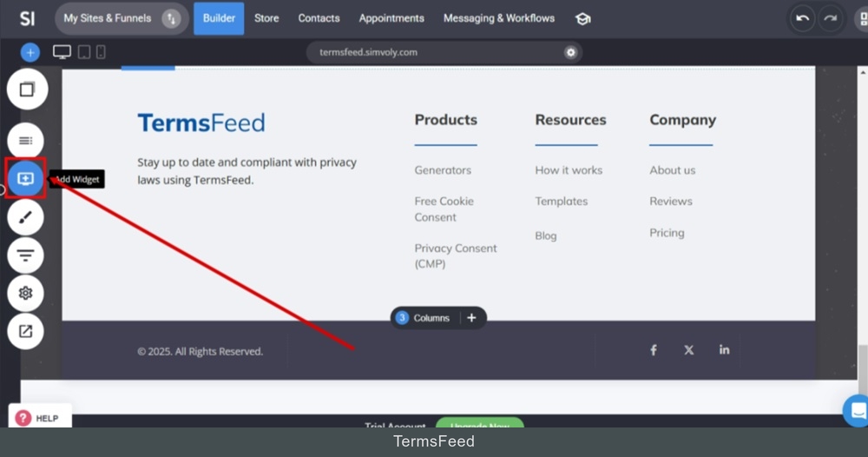Open Messaging & Workflows tab
This screenshot has height=457, width=868.
click(x=499, y=18)
